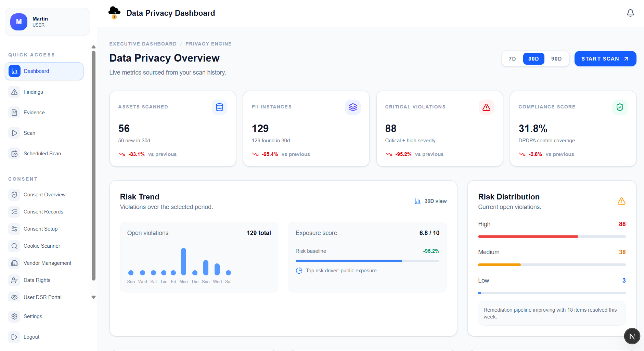
Task: Open Data Rights
Action: coord(44,280)
